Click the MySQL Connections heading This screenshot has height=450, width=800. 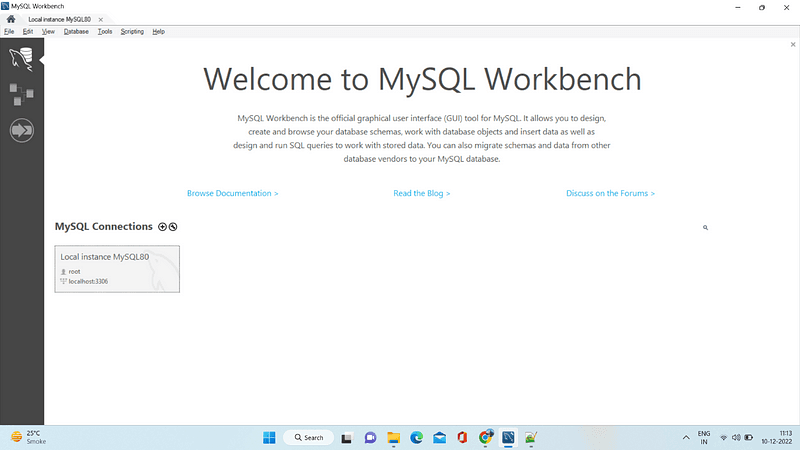coord(104,227)
